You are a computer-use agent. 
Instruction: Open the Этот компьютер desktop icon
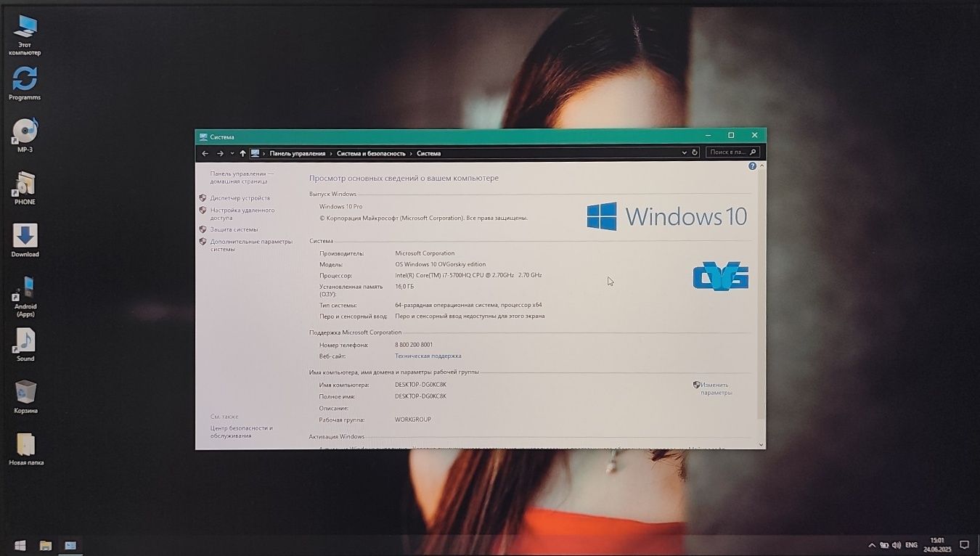pos(25,35)
